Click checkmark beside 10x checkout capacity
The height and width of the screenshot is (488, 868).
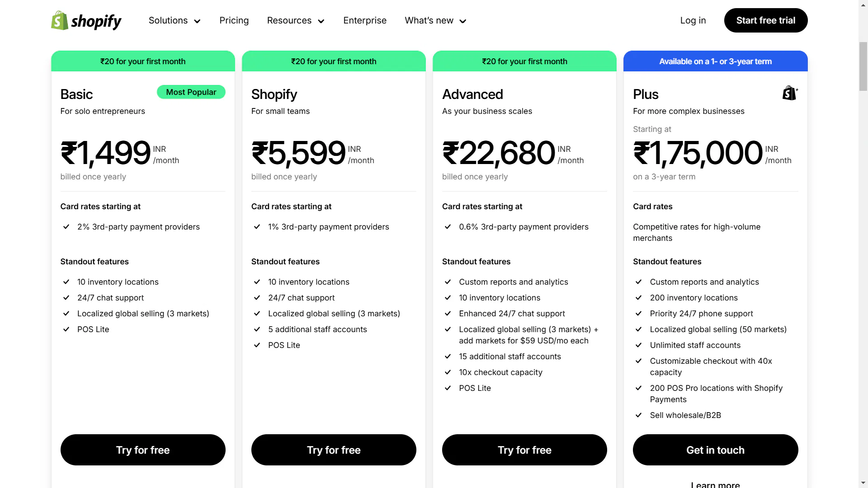pyautogui.click(x=448, y=372)
